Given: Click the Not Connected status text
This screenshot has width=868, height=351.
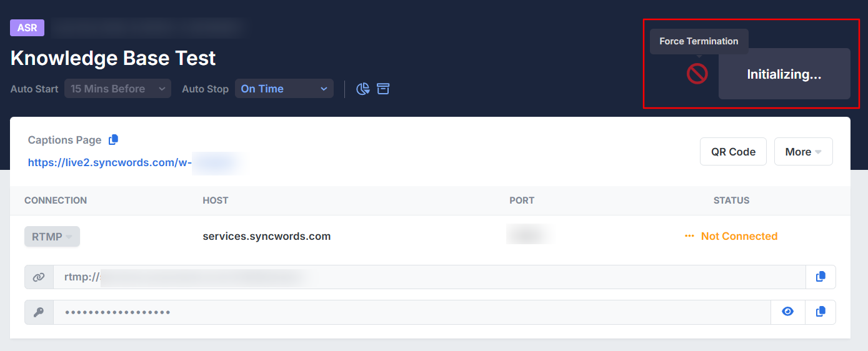Looking at the screenshot, I should click(739, 236).
